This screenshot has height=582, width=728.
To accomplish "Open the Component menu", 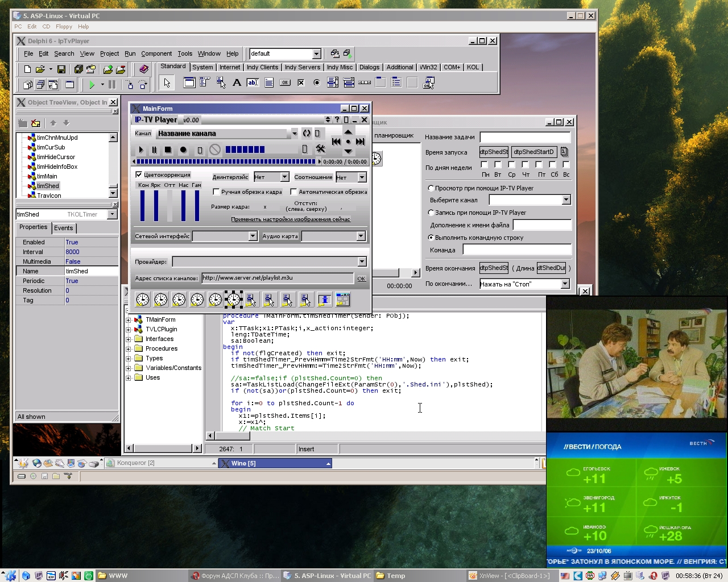I will tap(156, 53).
